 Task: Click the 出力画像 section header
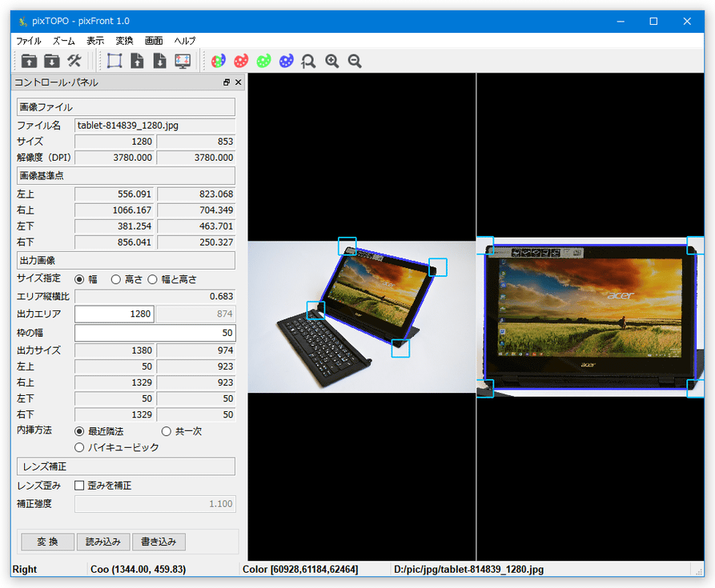tap(126, 261)
